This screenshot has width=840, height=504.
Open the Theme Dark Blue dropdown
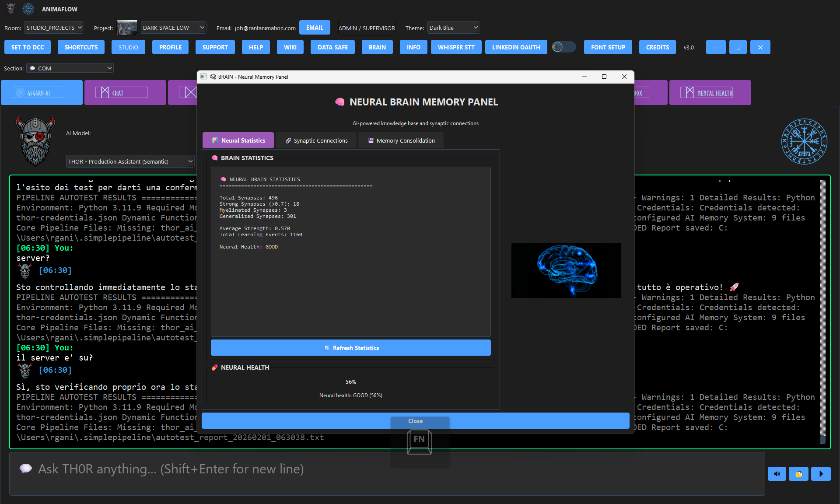(453, 28)
